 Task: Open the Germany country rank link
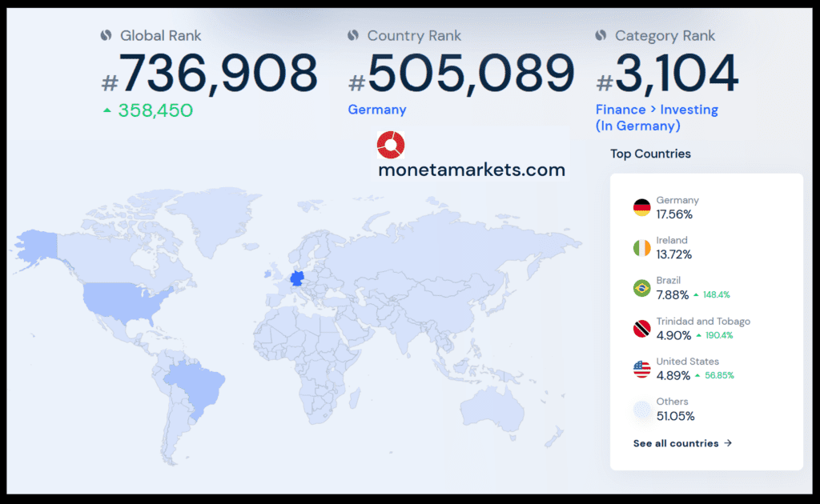(376, 110)
